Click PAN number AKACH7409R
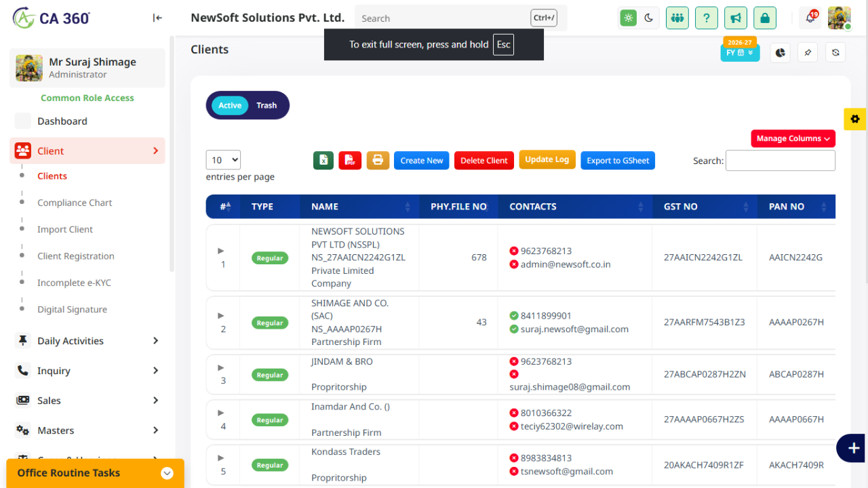Image resolution: width=868 pixels, height=488 pixels. click(x=797, y=465)
